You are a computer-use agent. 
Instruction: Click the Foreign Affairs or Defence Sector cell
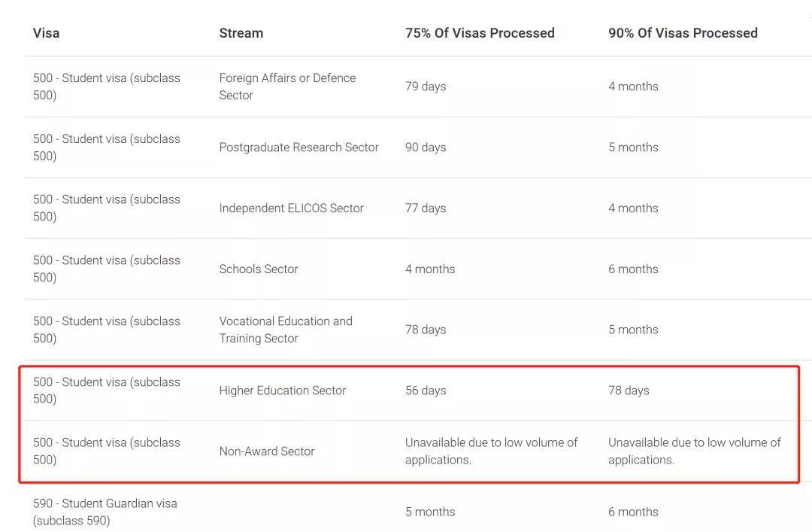coord(287,87)
